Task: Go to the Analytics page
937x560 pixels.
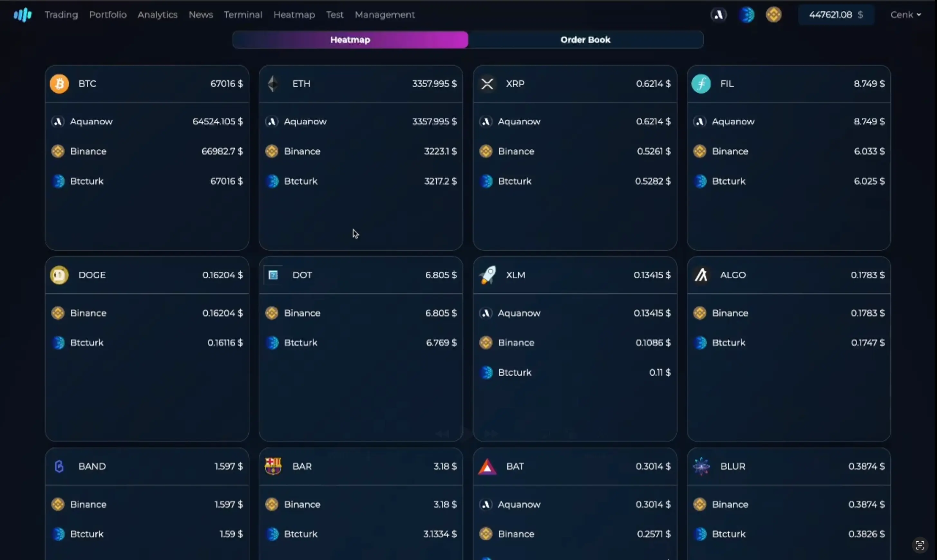Action: pos(157,15)
